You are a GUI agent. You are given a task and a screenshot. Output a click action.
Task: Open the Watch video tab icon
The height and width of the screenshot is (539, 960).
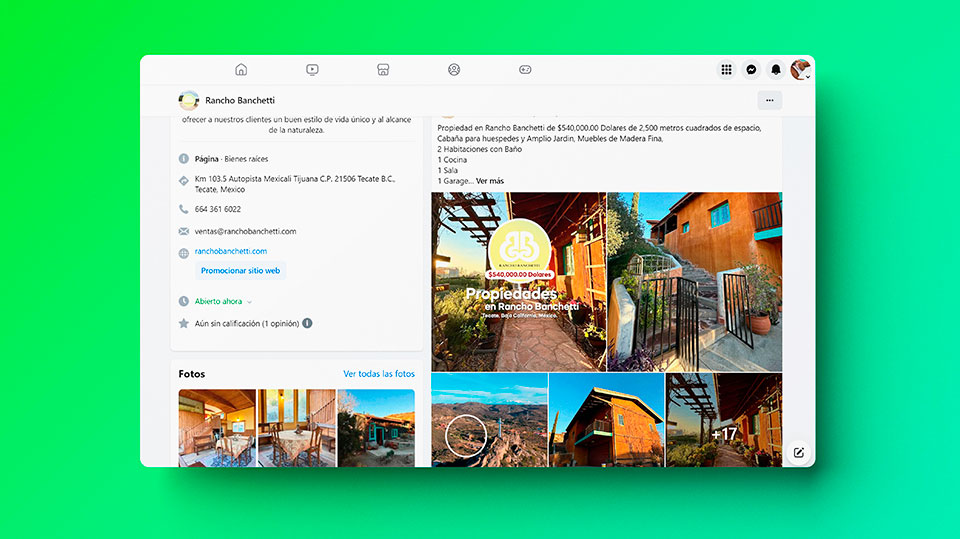[312, 70]
